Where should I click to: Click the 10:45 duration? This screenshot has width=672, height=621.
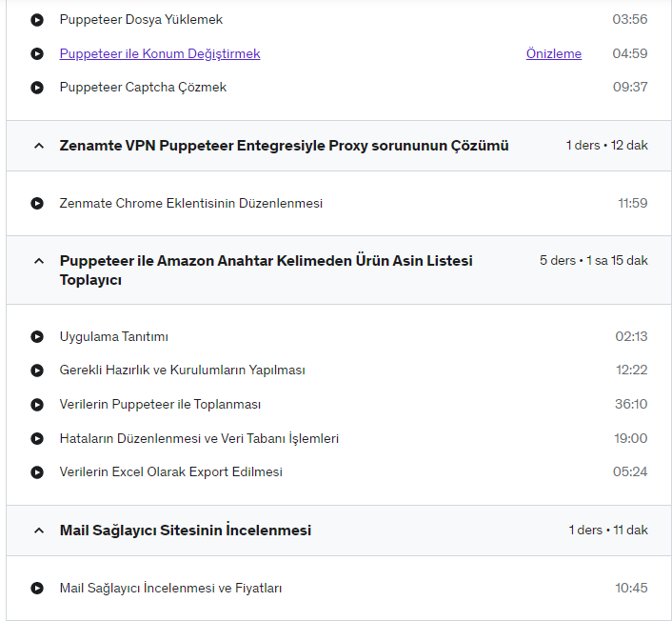click(x=631, y=588)
